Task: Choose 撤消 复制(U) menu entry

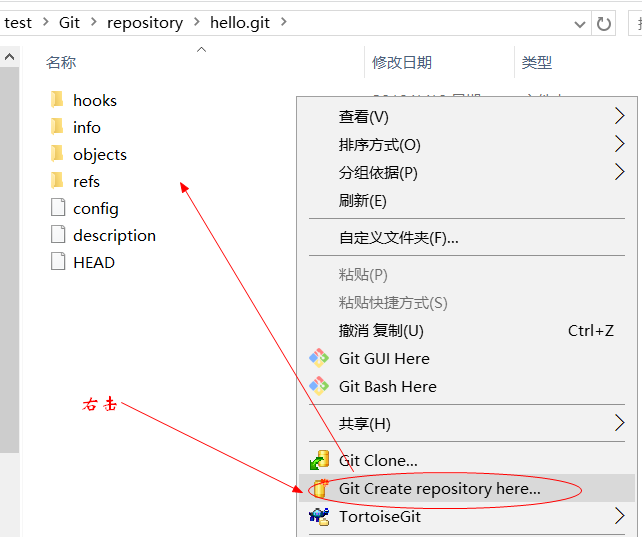Action: tap(467, 330)
